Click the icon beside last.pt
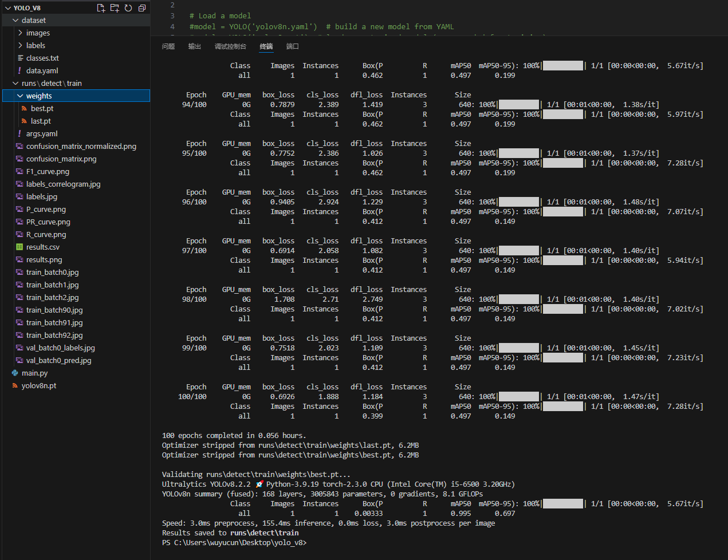Viewport: 728px width, 560px height. pyautogui.click(x=25, y=121)
